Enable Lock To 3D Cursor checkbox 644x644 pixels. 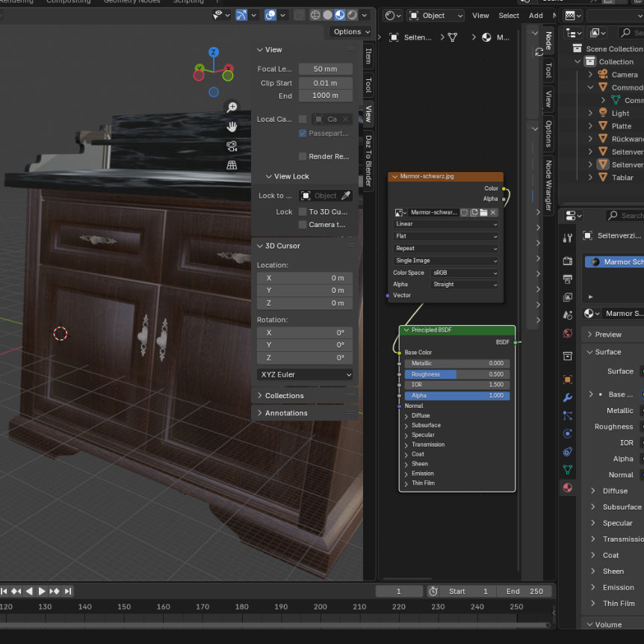click(x=303, y=212)
